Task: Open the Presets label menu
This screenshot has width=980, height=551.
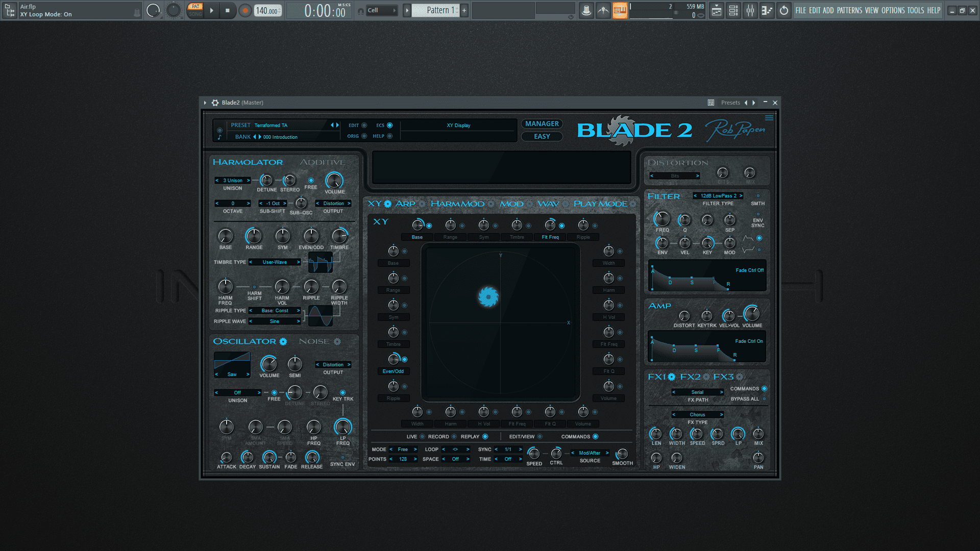Action: (730, 103)
